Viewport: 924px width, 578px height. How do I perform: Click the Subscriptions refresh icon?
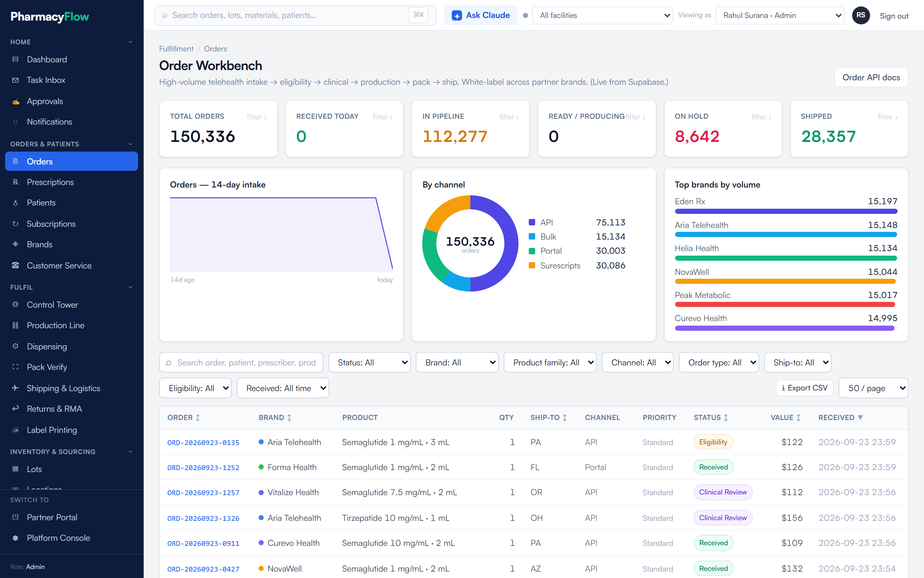pos(15,223)
